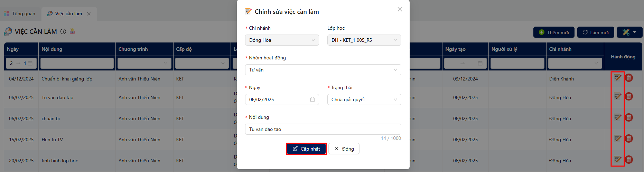This screenshot has width=644, height=172.
Task: Click delete trash icon for Hen tu TV row
Action: click(x=629, y=138)
